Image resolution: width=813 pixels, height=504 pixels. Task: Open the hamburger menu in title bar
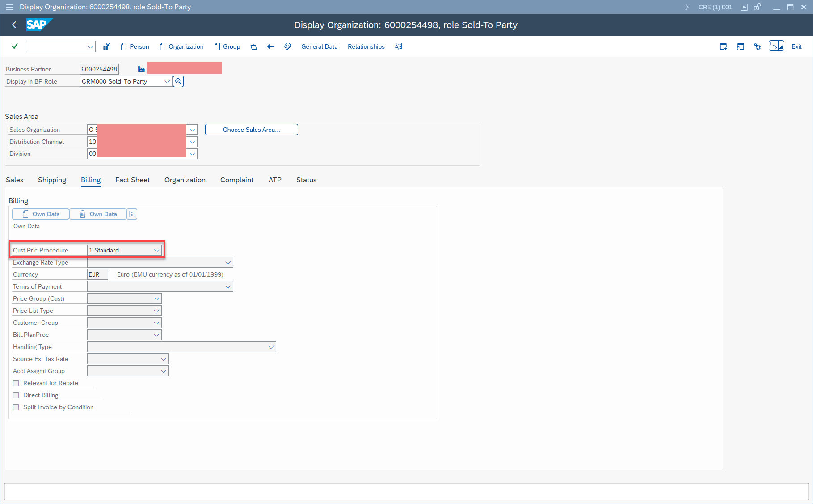(9, 7)
